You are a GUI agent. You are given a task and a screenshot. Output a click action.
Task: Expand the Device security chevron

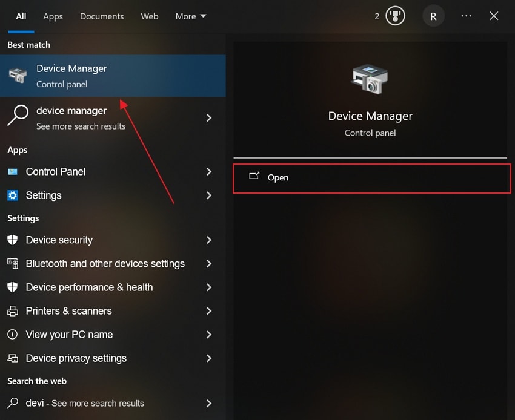[209, 240]
